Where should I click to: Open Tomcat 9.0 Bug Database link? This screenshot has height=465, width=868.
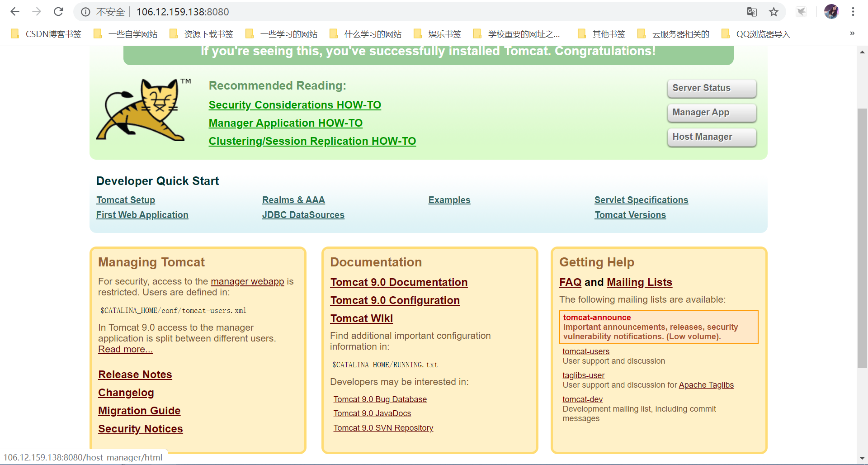380,399
